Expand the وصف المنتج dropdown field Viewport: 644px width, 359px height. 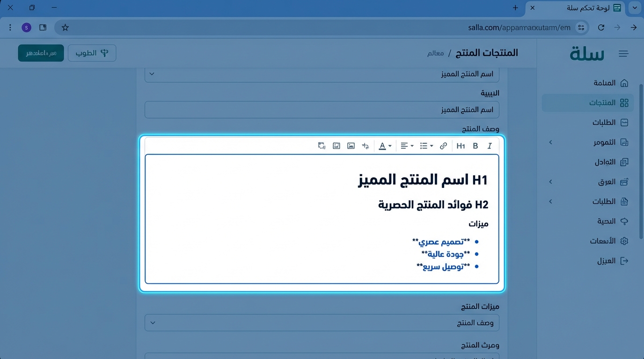tap(322, 323)
